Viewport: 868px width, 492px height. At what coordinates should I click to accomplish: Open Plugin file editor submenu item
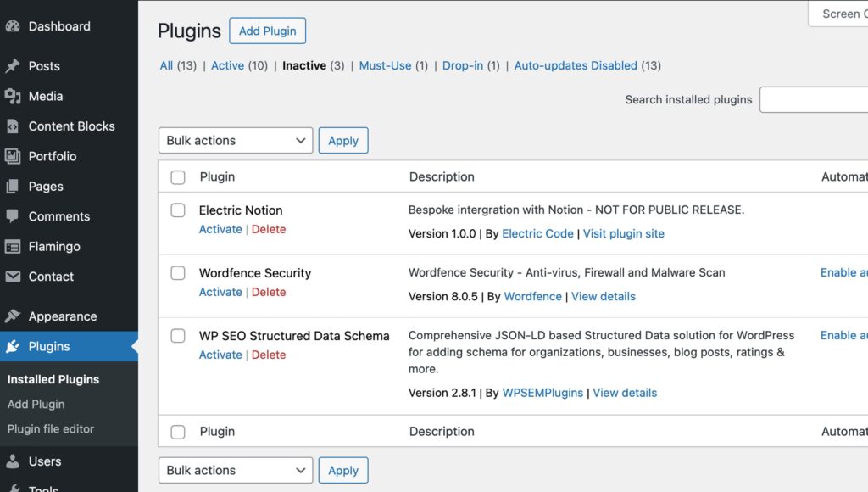[x=50, y=429]
